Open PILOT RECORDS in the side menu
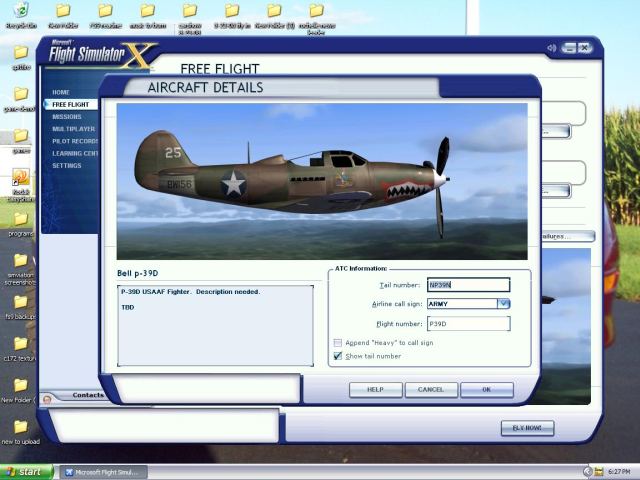640x480 pixels. coord(75,141)
